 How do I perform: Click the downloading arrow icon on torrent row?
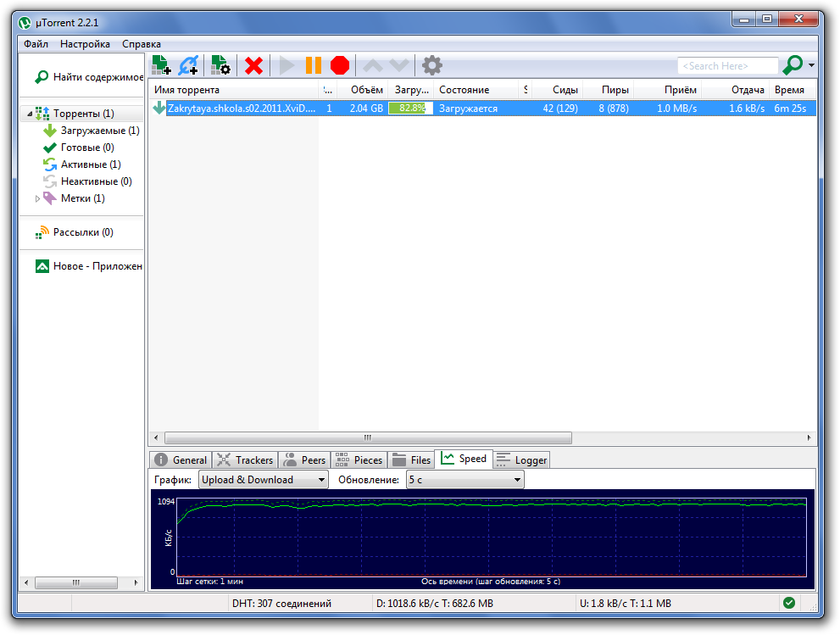click(x=159, y=109)
